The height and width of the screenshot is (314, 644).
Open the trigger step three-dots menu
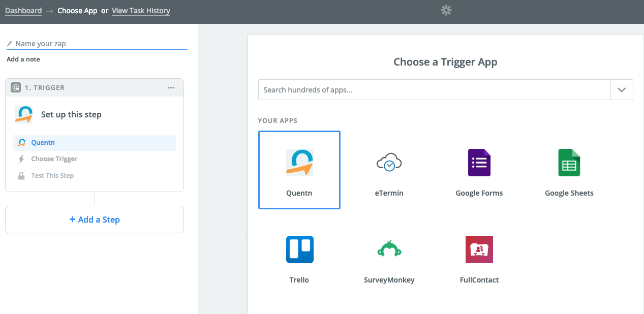pyautogui.click(x=171, y=88)
